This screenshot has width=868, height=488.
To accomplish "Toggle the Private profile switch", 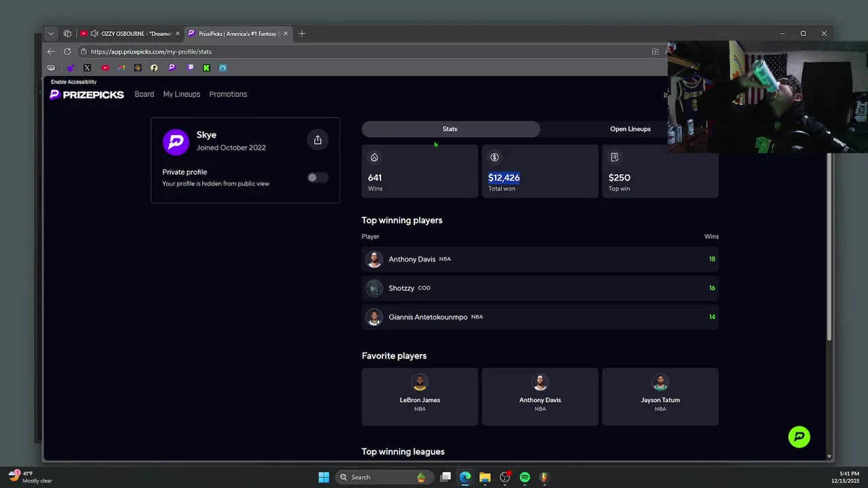I will tap(317, 178).
